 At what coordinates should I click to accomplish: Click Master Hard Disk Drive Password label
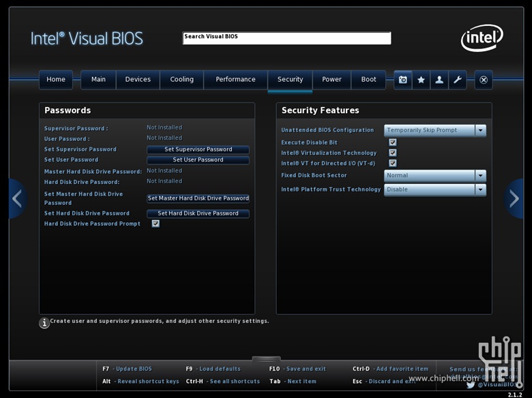coord(93,172)
